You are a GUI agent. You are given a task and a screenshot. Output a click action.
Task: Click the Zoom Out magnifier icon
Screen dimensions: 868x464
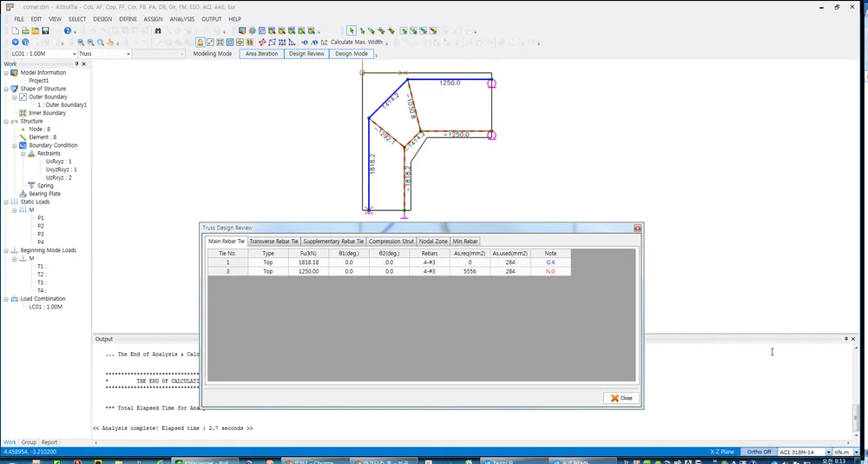tap(91, 42)
